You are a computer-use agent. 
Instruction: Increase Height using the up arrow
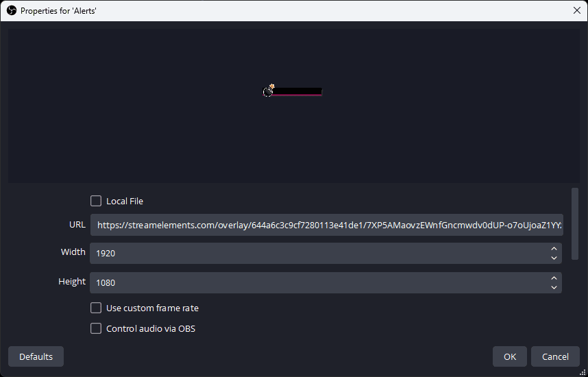(554, 278)
